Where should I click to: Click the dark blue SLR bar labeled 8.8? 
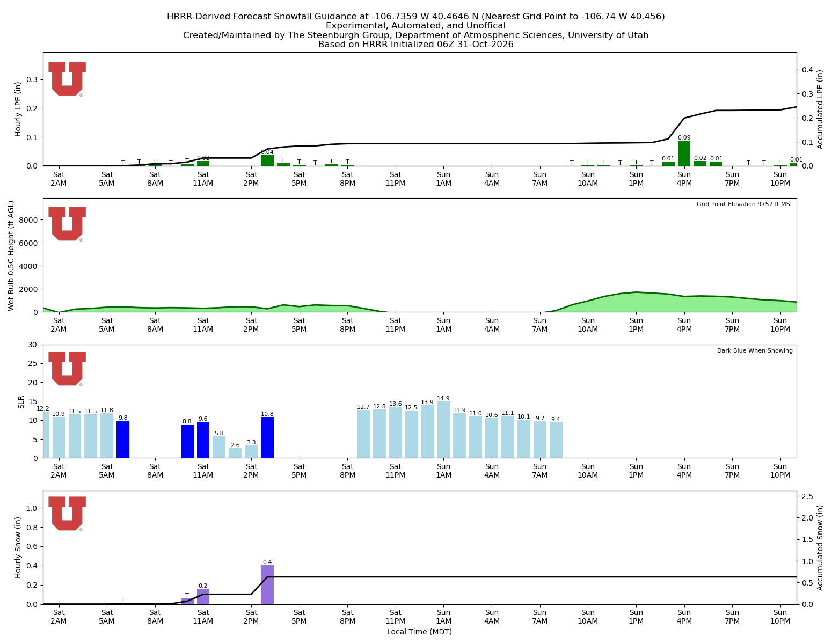coord(187,441)
